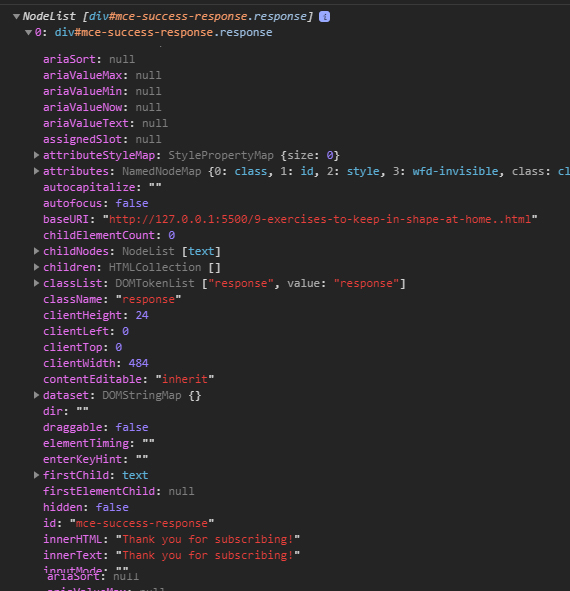Click the wfd-invisible attribute name

[455, 171]
